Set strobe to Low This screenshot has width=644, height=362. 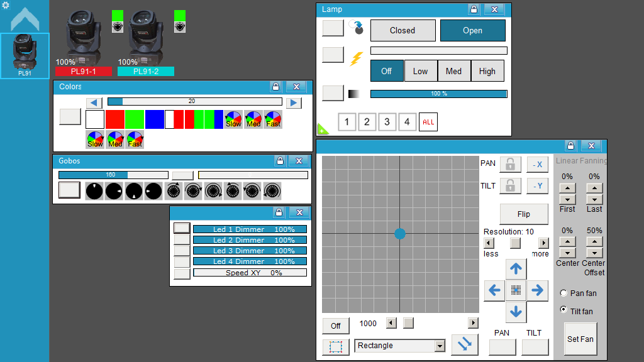click(x=421, y=71)
